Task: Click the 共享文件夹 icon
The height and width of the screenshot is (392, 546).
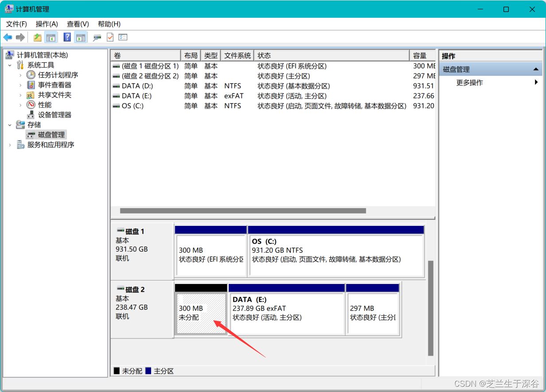Action: pyautogui.click(x=31, y=95)
